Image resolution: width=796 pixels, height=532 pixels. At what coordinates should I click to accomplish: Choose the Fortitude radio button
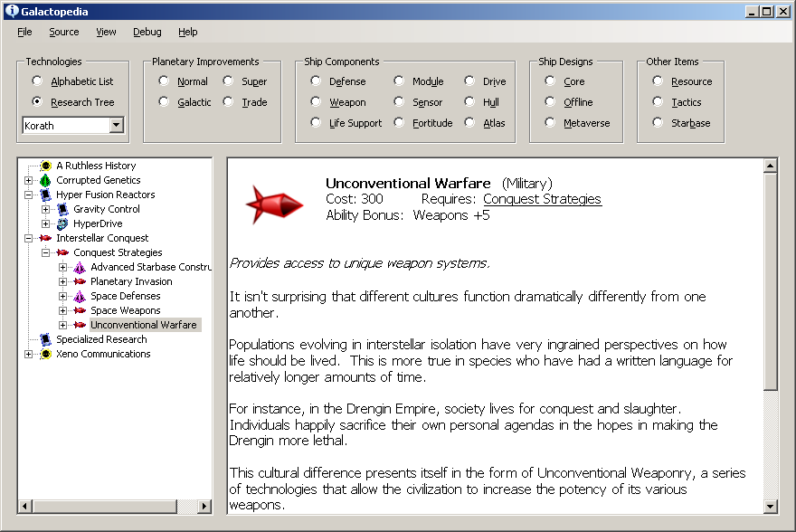point(399,122)
